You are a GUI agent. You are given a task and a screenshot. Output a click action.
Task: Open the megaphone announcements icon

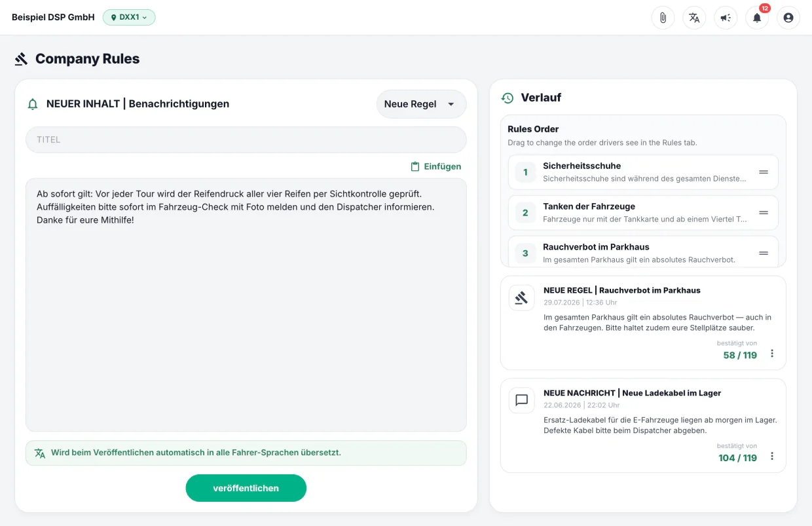pyautogui.click(x=726, y=18)
